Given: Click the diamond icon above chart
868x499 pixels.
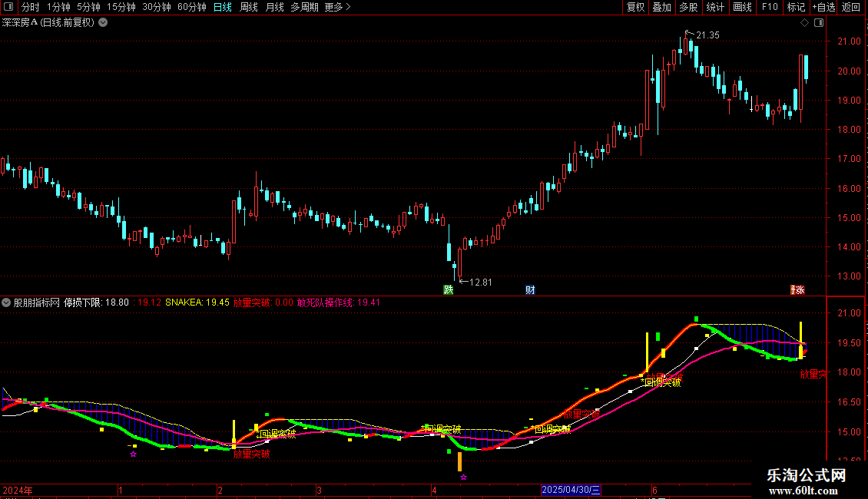Looking at the screenshot, I should pos(805,23).
